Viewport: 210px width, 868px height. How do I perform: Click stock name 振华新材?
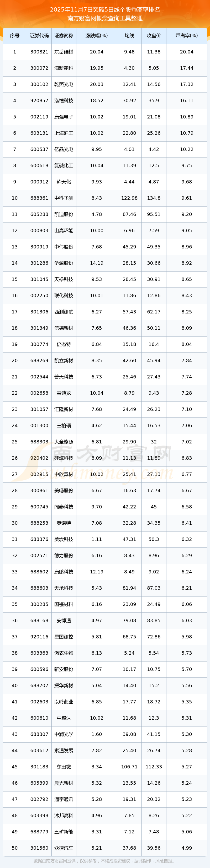pos(64,685)
